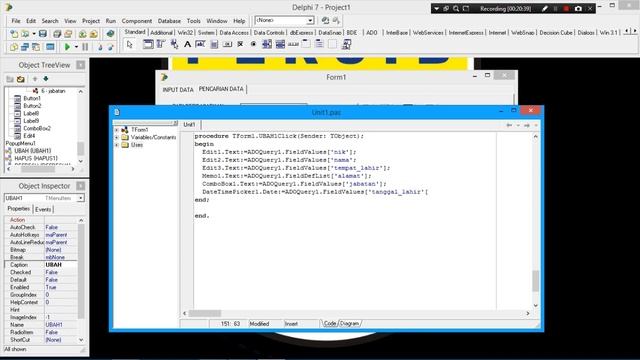Click the Save All toolbar icon
The image size is (640, 360).
click(x=57, y=34)
